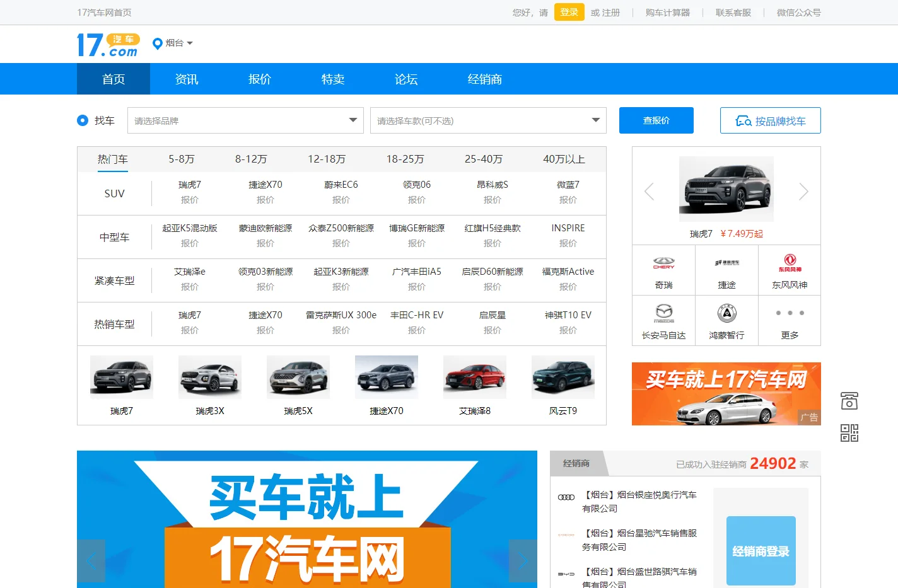Click the 经销商登录 button

[x=761, y=551]
